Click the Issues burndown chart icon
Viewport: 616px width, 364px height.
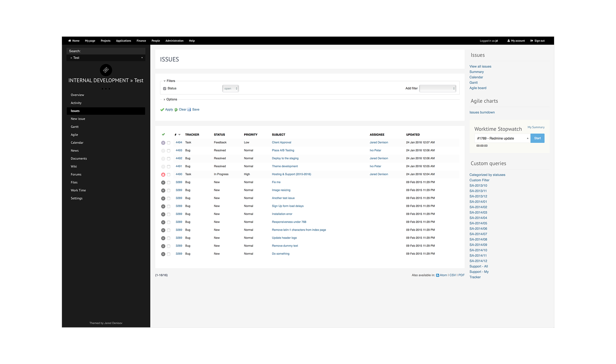pos(482,112)
